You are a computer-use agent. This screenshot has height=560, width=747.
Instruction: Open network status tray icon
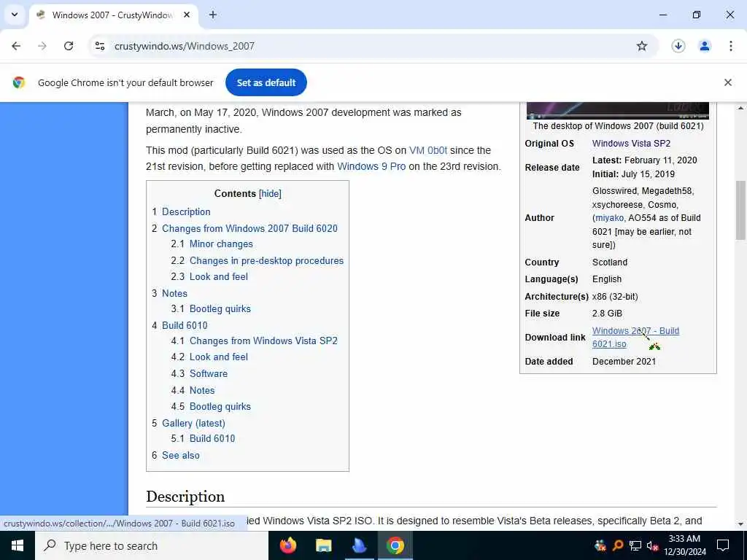635,545
